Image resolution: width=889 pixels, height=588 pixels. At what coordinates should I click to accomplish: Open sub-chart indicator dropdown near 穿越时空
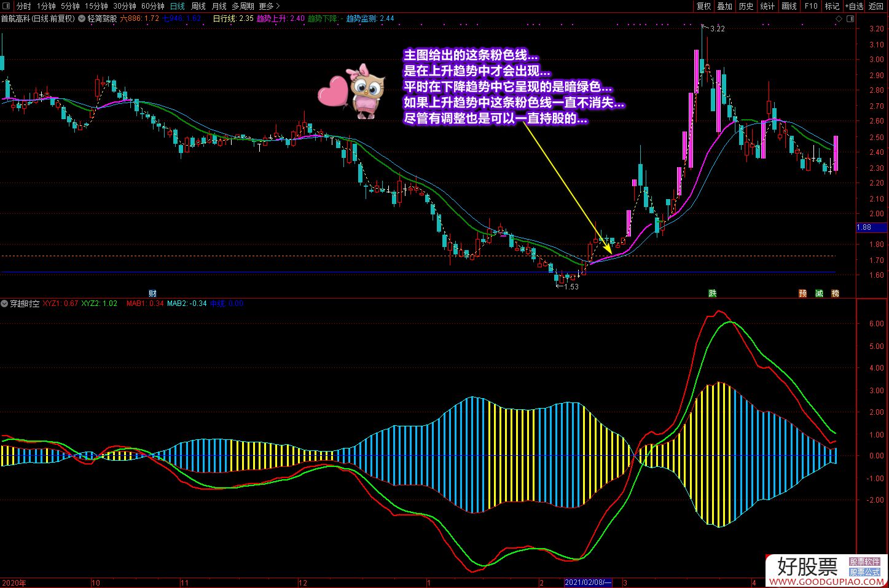(x=5, y=304)
